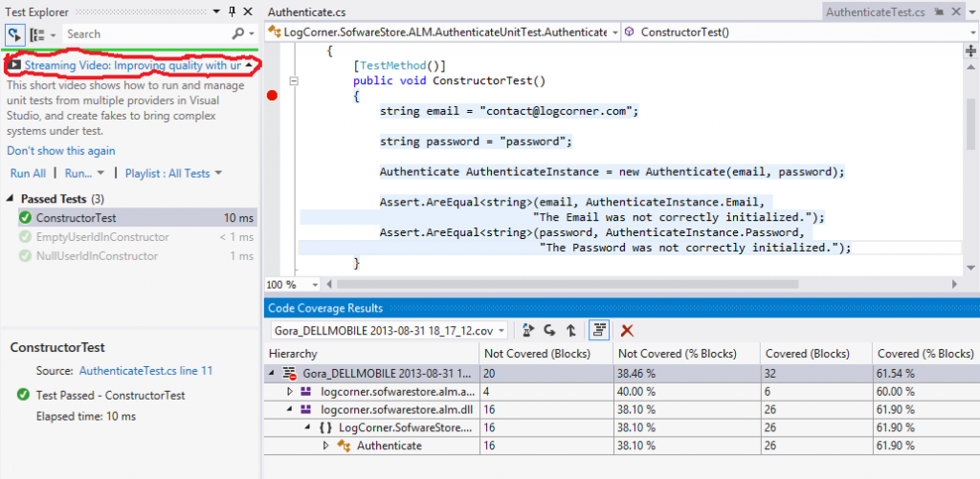Click up-arrow icon in coverage toolbar
Screen dimensions: 980x479
click(570, 331)
